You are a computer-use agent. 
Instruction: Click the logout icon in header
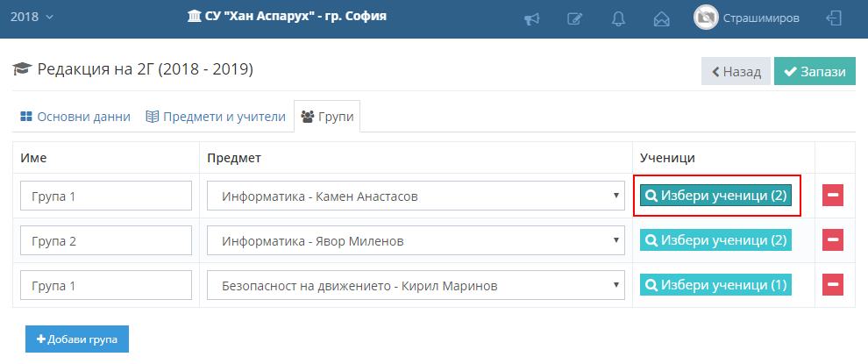click(834, 18)
